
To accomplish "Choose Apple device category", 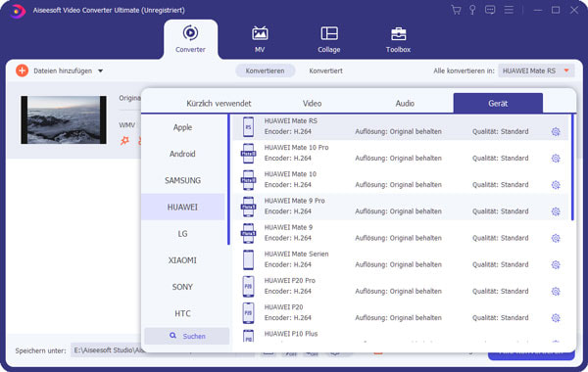I will click(x=182, y=127).
